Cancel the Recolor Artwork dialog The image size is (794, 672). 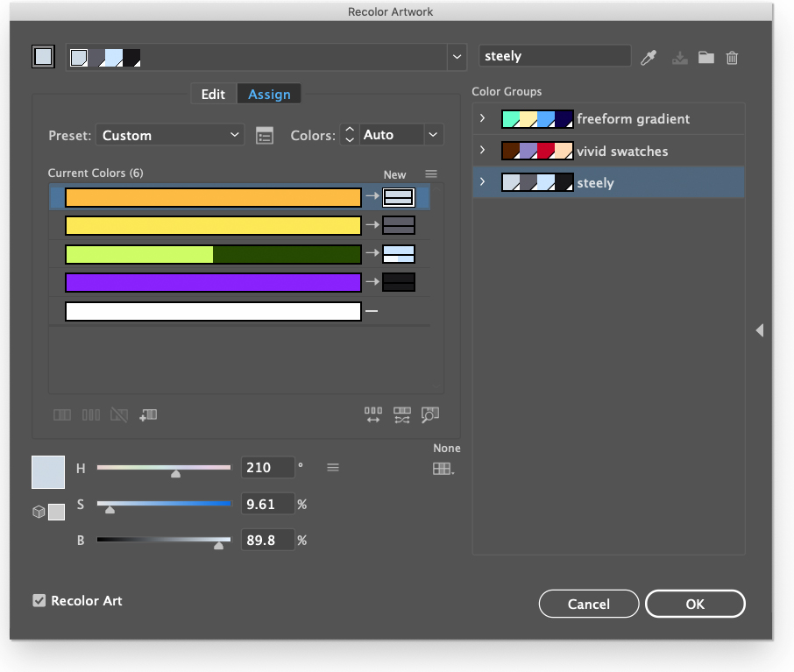tap(588, 604)
